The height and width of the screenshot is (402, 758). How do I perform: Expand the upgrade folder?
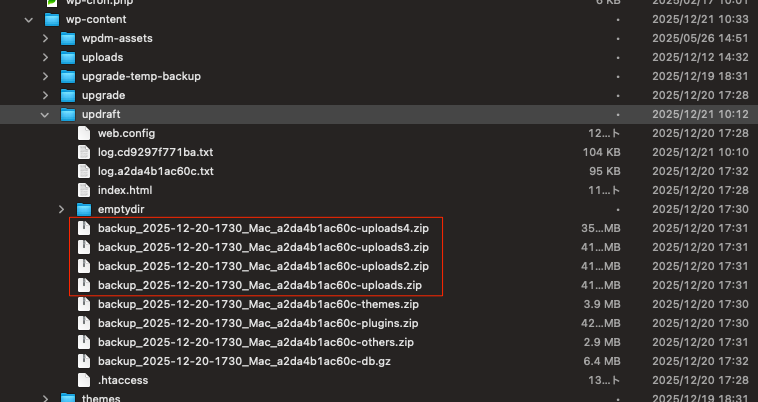pos(45,95)
